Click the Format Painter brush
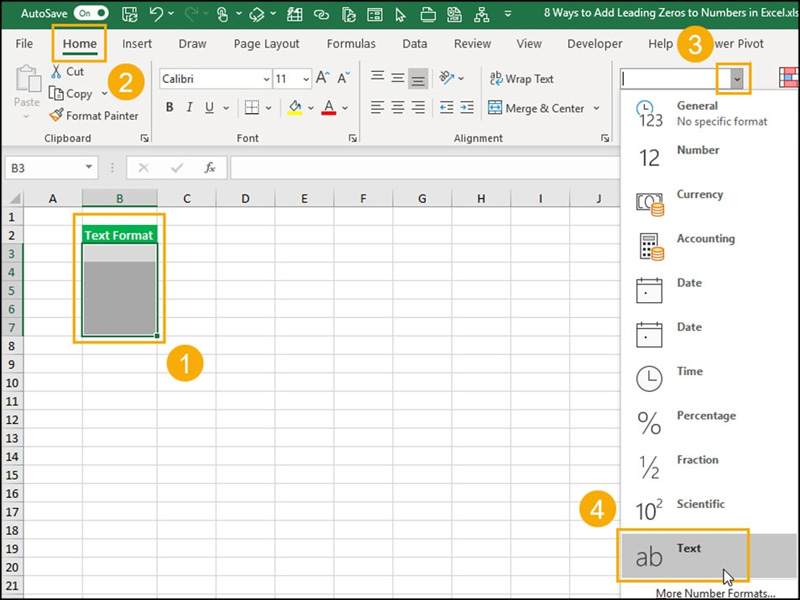 point(57,116)
